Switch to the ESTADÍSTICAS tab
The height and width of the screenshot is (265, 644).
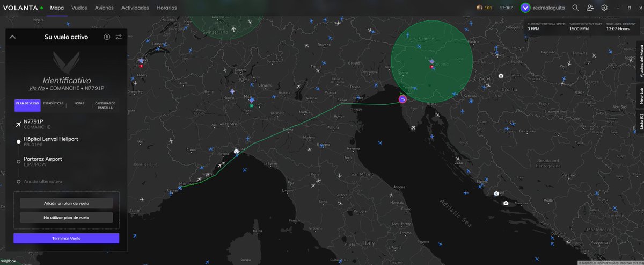pos(53,103)
